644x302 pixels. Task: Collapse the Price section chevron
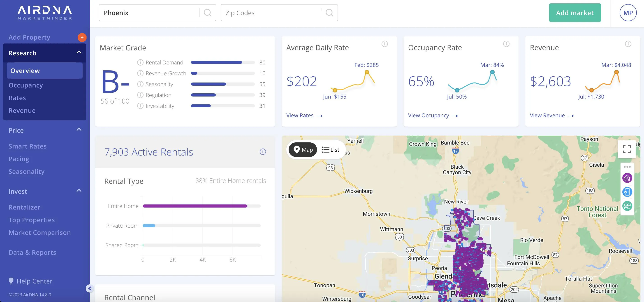(79, 130)
